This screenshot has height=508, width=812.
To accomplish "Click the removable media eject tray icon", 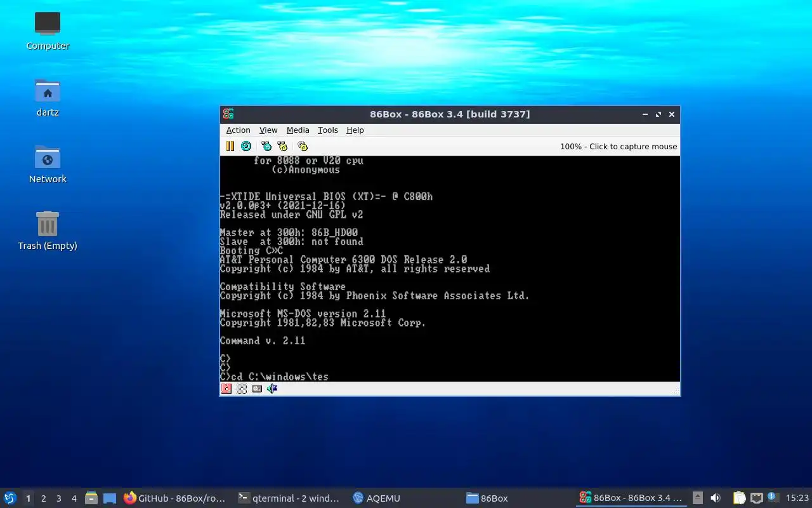I will pos(698,498).
